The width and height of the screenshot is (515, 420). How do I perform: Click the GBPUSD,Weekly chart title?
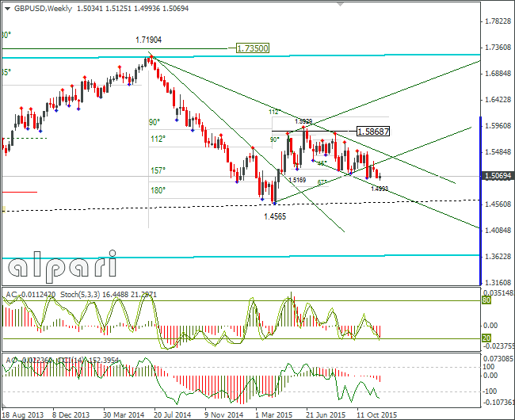[43, 9]
